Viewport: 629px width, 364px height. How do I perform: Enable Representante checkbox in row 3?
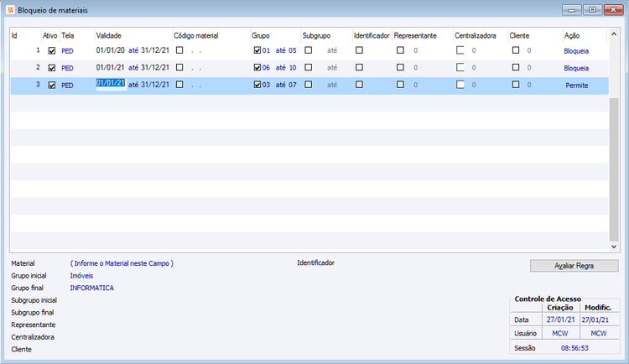coord(400,85)
